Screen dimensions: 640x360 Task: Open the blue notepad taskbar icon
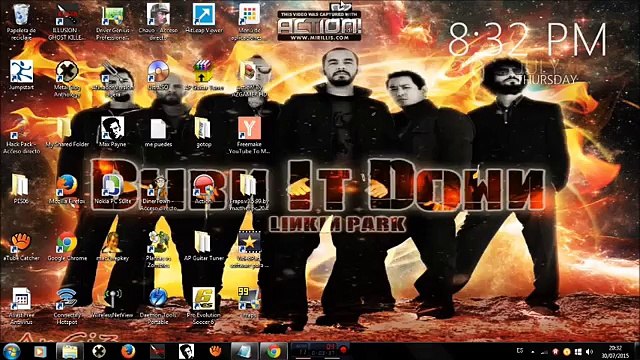pos(244,351)
